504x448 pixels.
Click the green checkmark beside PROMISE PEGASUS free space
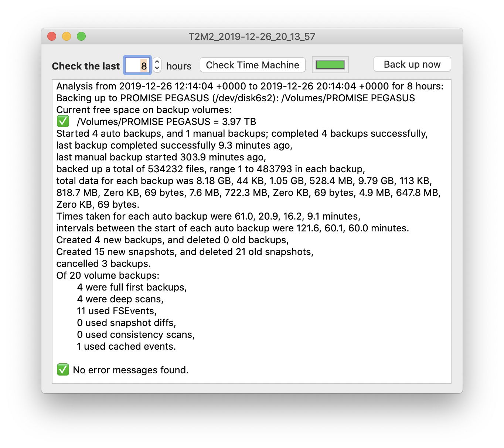click(63, 121)
